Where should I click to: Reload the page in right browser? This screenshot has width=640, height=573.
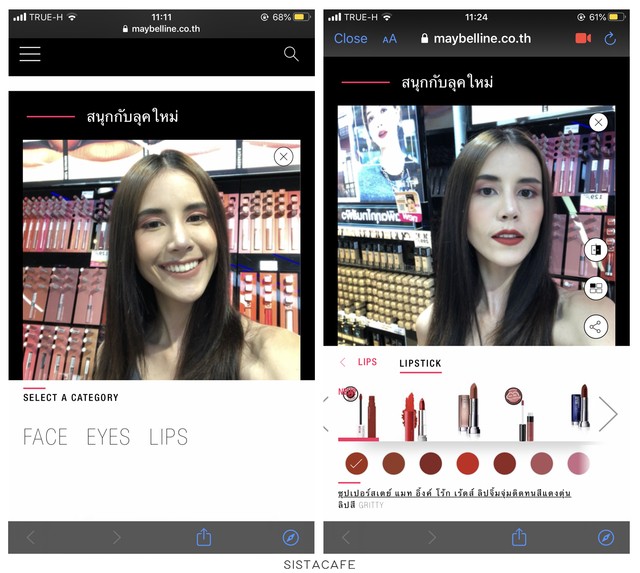(610, 39)
